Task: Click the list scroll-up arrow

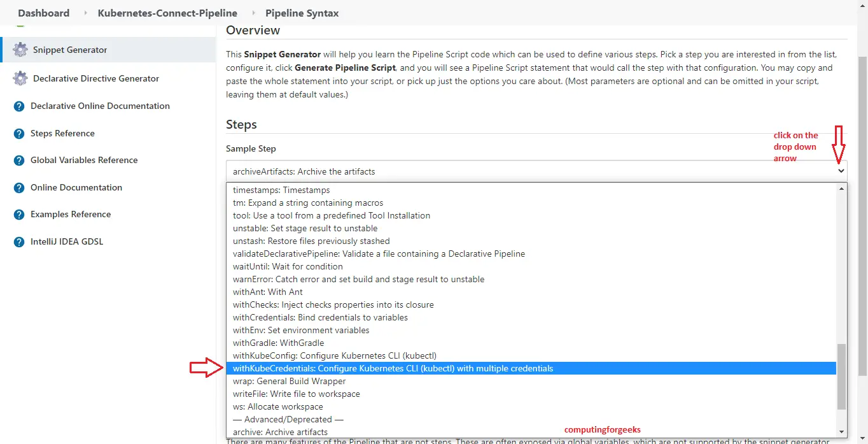Action: point(842,189)
